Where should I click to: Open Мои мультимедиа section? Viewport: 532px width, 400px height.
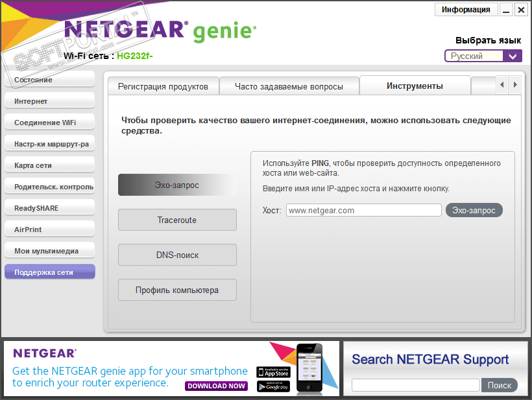tap(49, 250)
